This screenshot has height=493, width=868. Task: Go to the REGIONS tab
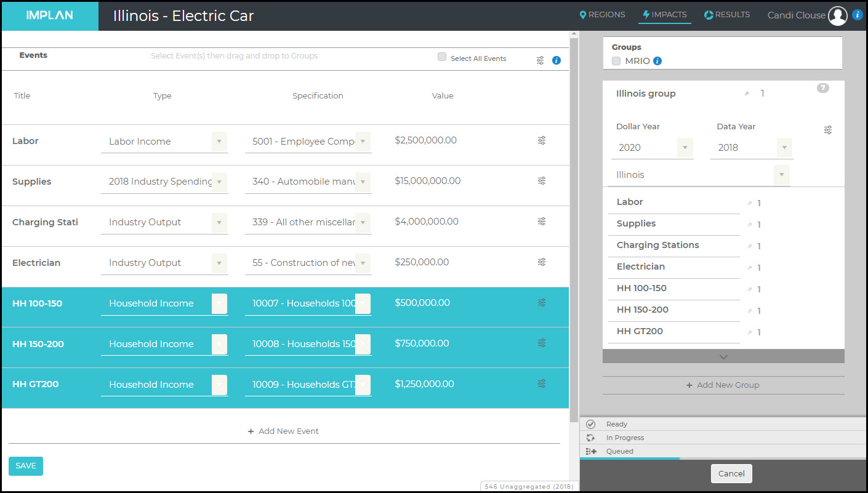coord(602,15)
